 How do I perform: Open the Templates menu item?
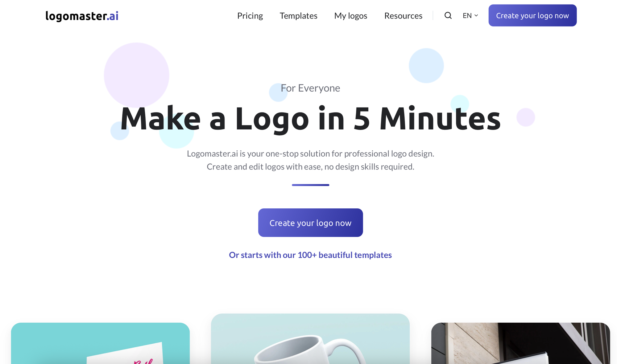pos(298,16)
